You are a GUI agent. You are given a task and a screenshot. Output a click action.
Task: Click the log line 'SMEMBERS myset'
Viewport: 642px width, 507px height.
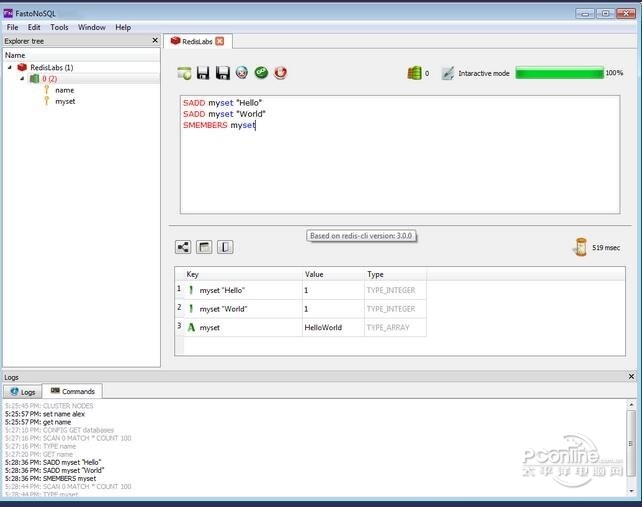(51, 478)
